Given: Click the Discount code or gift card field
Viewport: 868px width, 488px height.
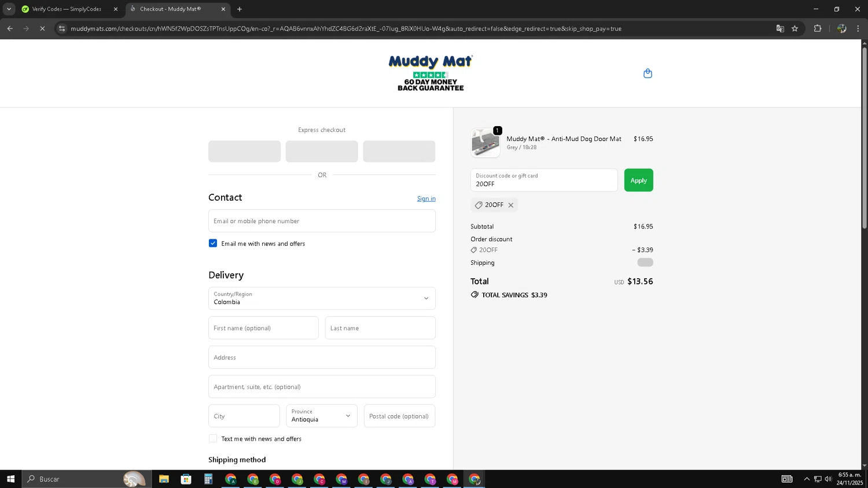Looking at the screenshot, I should click(544, 180).
